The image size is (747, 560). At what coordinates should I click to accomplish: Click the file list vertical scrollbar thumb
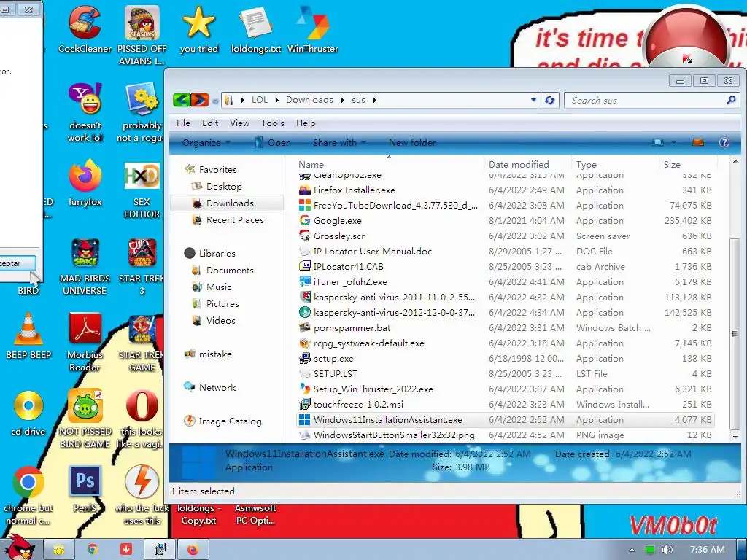(735, 333)
